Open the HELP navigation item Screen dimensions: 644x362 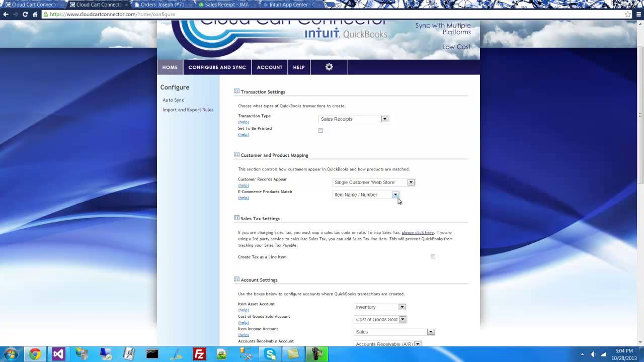(x=299, y=67)
